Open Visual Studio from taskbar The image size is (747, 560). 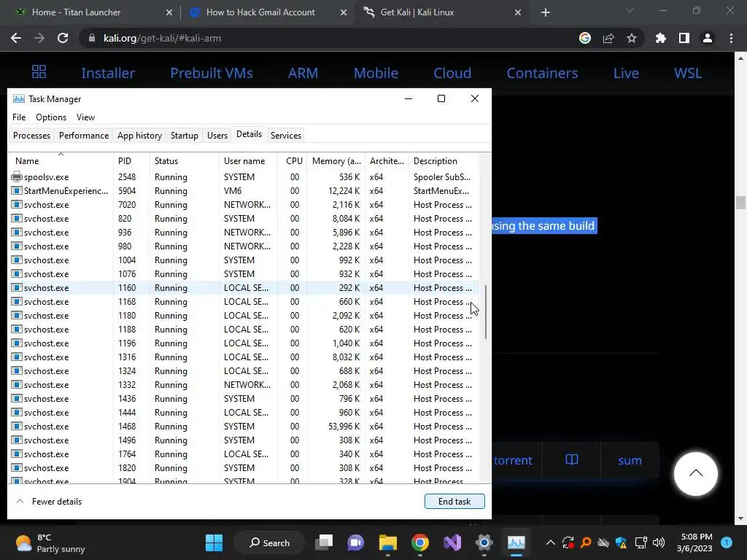[452, 542]
